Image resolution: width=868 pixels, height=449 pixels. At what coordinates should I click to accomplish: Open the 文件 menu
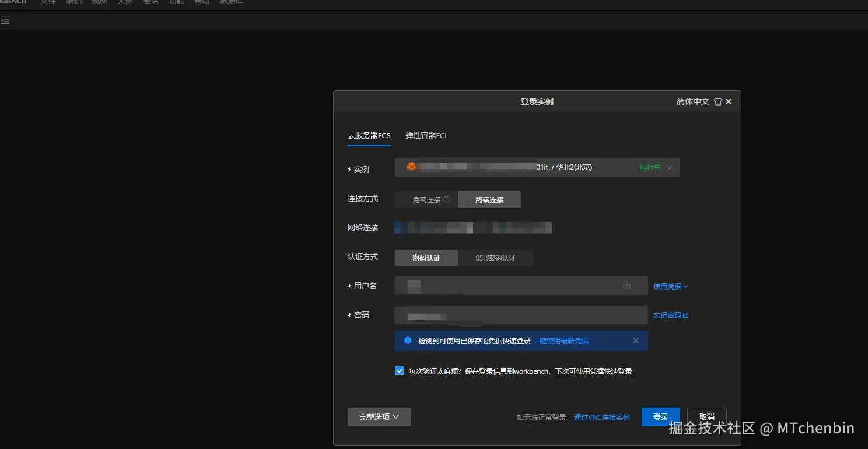click(48, 2)
